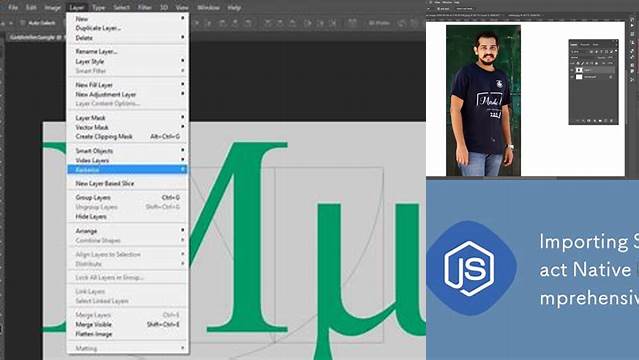Expand the New submenu arrow
639x360 pixels.
point(183,18)
